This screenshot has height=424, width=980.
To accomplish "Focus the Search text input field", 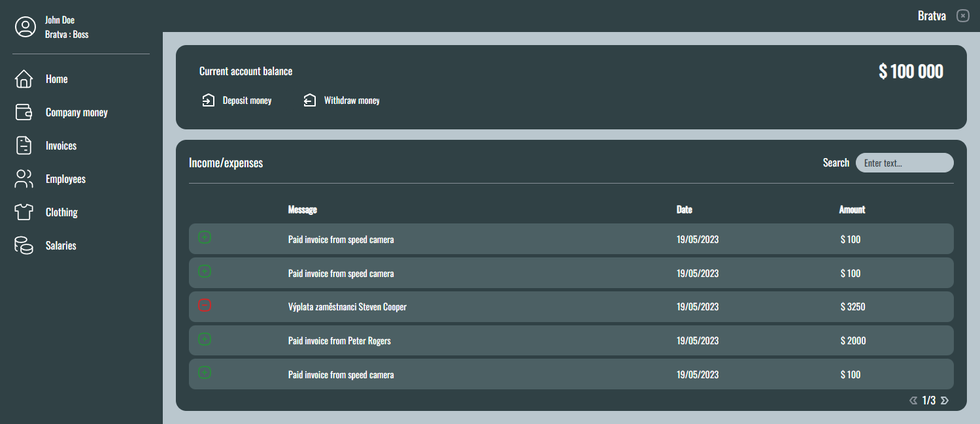I will click(x=904, y=163).
